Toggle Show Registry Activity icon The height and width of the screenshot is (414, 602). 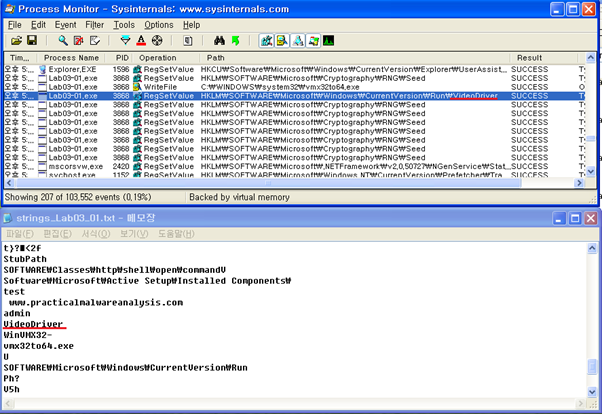266,40
